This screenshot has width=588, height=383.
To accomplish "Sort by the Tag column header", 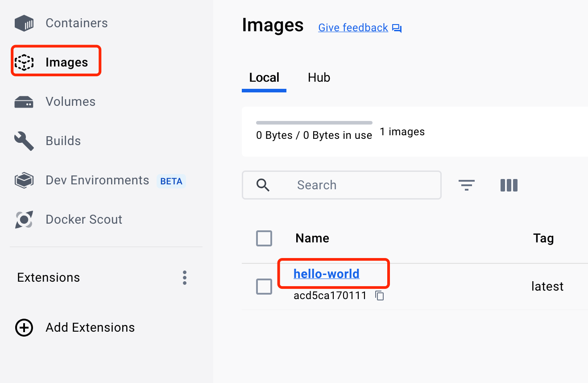I will (x=543, y=238).
